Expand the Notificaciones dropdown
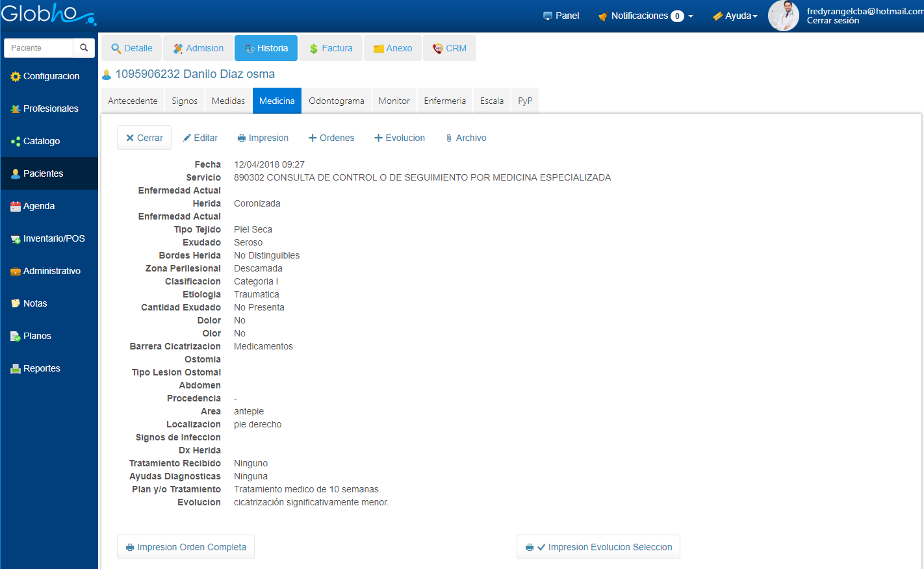Image resolution: width=924 pixels, height=569 pixels. click(645, 16)
